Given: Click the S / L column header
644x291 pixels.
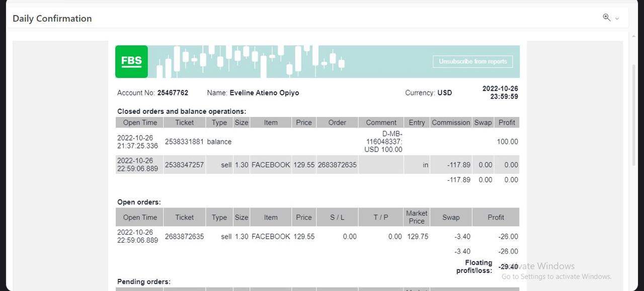Looking at the screenshot, I should click(337, 217).
